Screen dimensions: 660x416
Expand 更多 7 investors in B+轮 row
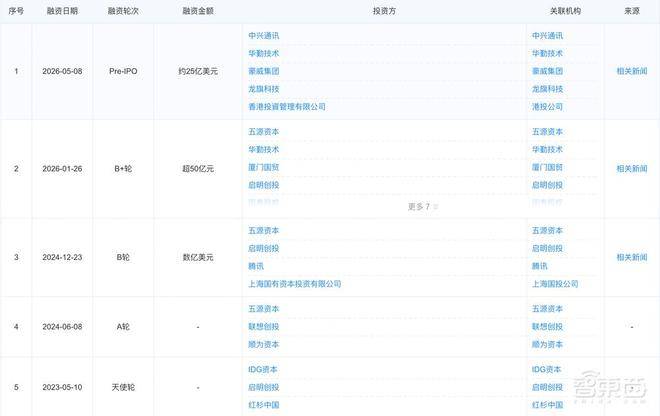[423, 206]
